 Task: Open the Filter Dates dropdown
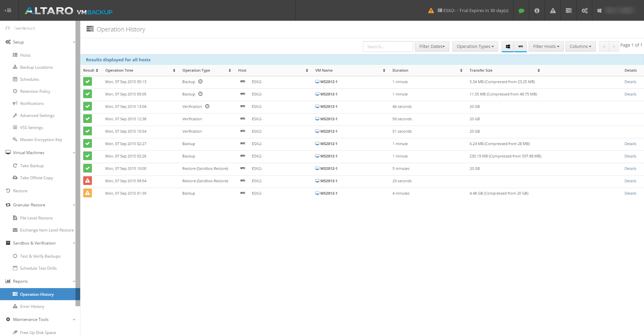click(x=432, y=47)
